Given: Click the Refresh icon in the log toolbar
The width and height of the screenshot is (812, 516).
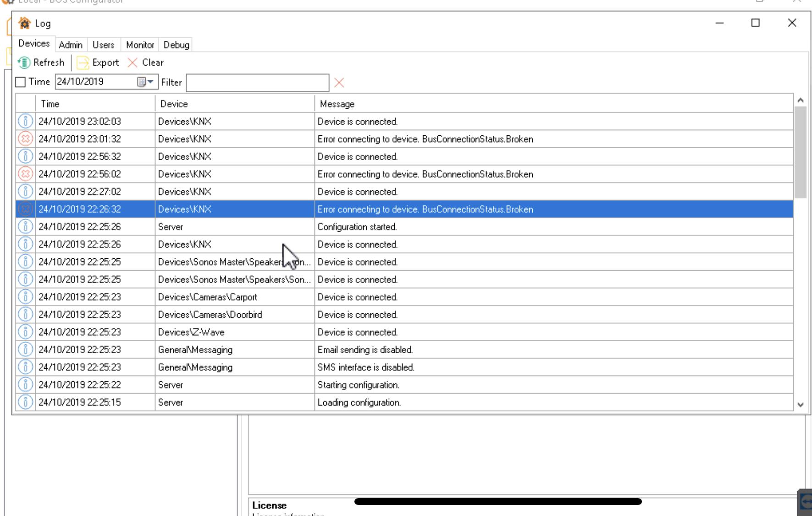Looking at the screenshot, I should [24, 62].
